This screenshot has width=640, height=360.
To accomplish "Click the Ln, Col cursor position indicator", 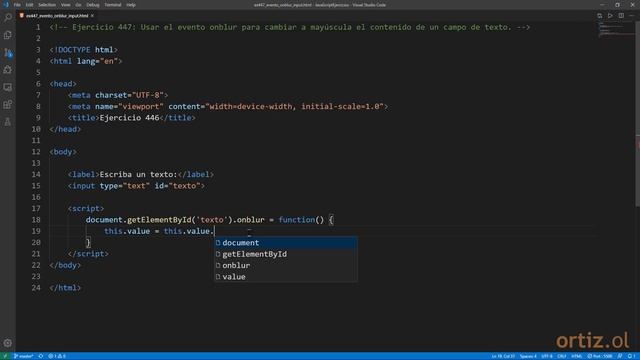I will pyautogui.click(x=503, y=356).
